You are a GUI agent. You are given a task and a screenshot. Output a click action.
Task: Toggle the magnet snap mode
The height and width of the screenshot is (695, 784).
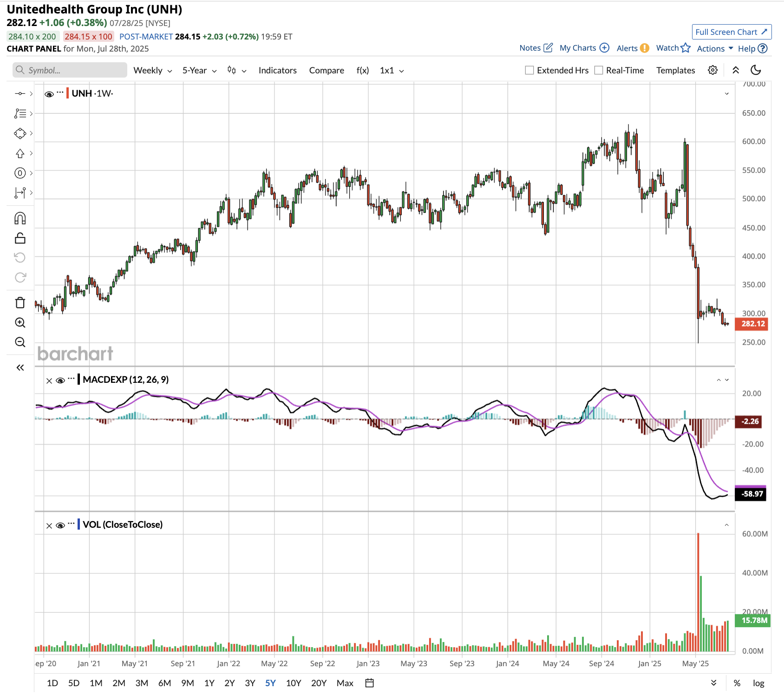point(20,218)
